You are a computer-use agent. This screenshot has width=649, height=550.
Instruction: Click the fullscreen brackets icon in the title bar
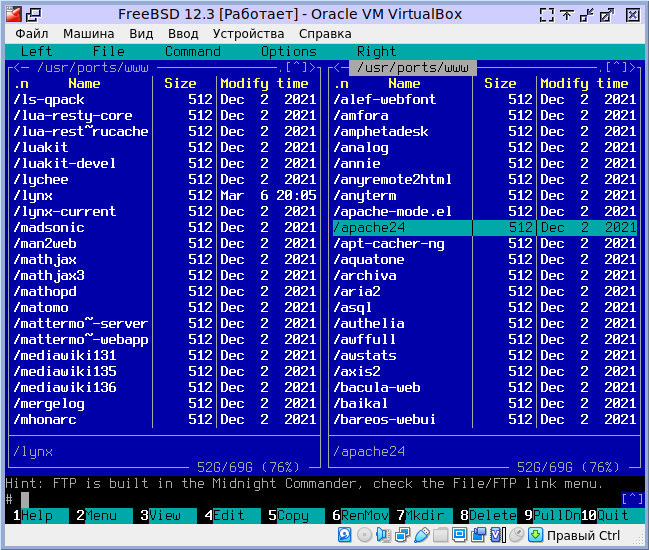tap(547, 15)
